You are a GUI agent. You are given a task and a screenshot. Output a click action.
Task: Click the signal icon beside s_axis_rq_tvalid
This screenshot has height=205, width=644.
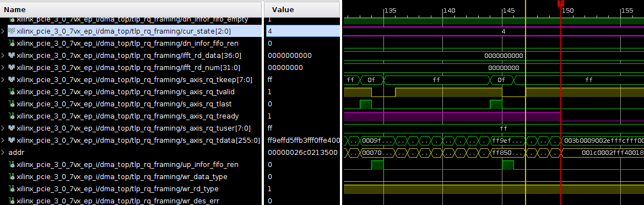click(x=12, y=91)
